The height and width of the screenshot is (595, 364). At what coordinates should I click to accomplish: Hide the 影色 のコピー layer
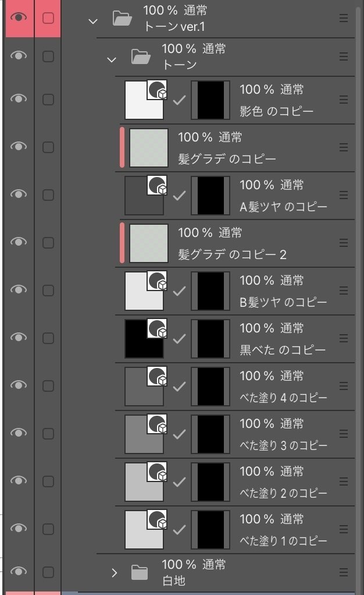coord(18,99)
